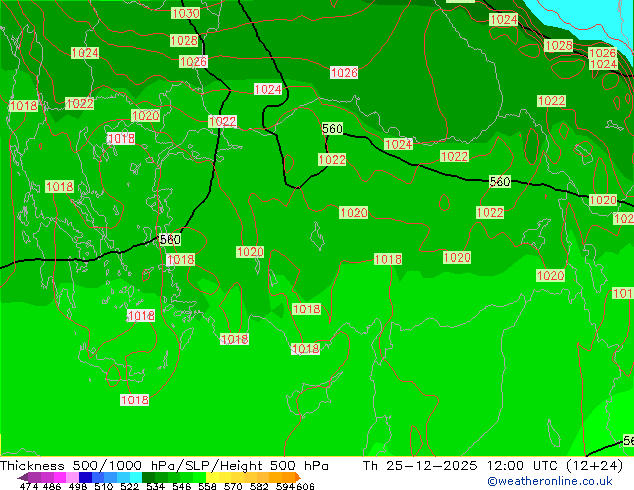Pick the darkest green swatch in the legend
634x490 pixels.
tap(148, 477)
